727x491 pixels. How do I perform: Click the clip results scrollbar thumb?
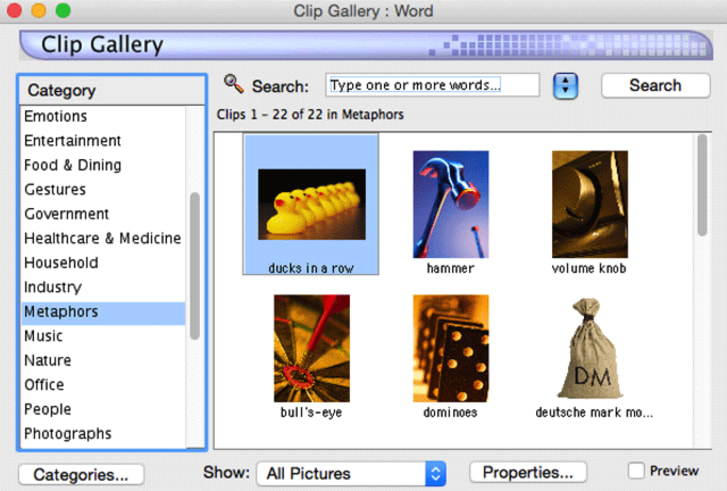point(702,185)
